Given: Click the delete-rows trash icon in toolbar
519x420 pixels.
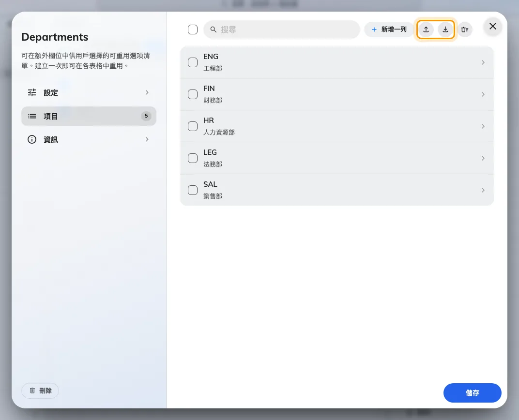Looking at the screenshot, I should pos(465,30).
